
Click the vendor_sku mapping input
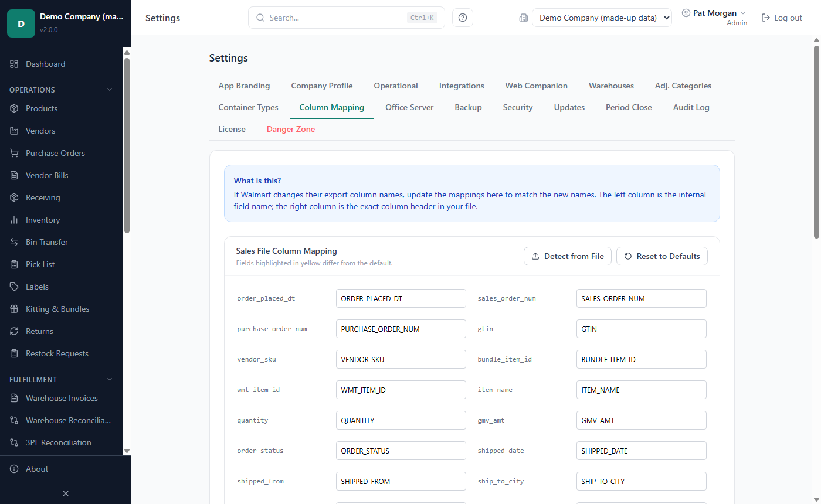coord(401,359)
